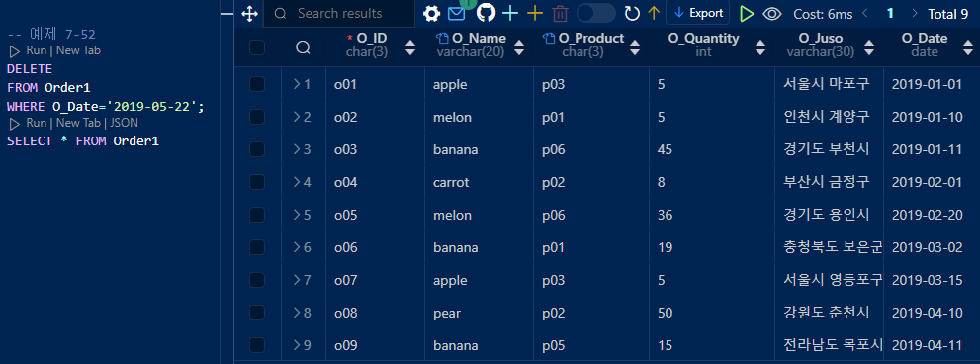Sort by O_Product using its sort arrows

click(635, 47)
